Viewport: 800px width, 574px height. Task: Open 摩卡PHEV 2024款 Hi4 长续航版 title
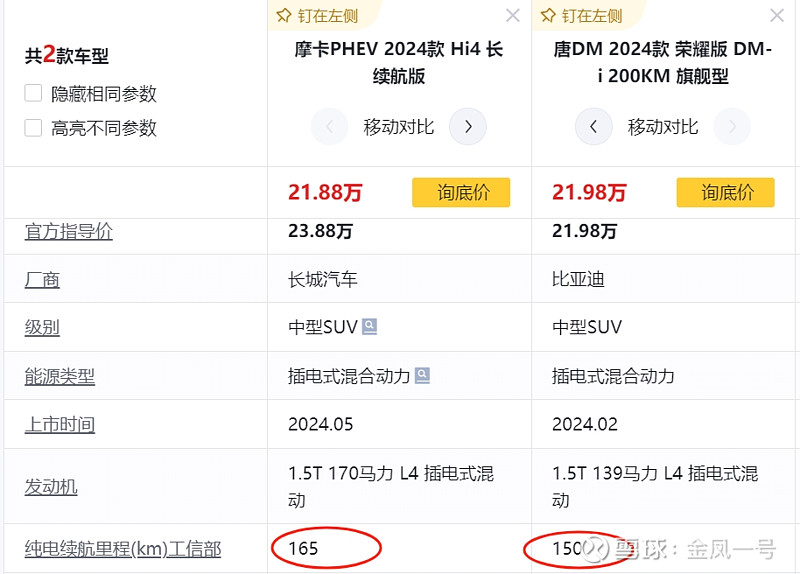click(398, 63)
